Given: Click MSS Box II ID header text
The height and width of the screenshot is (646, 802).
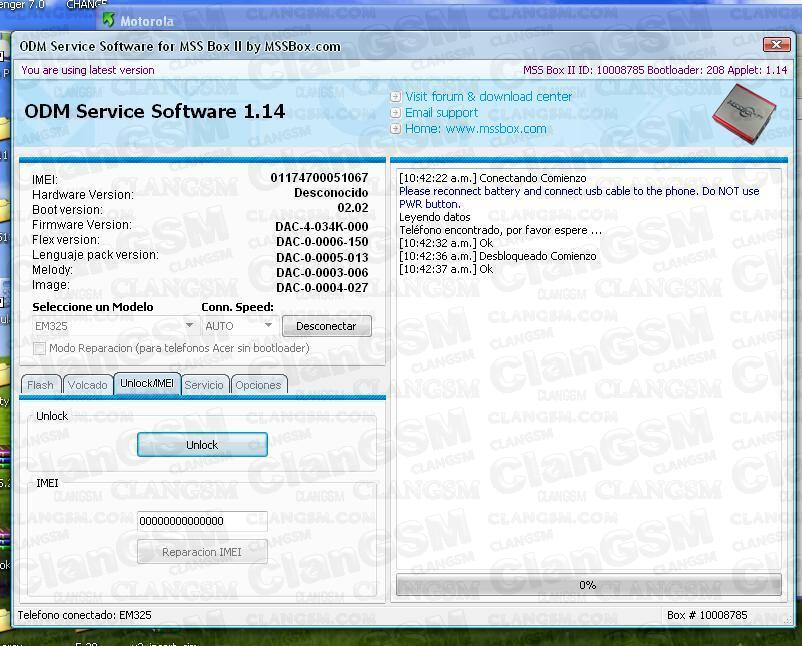Looking at the screenshot, I should [x=655, y=70].
